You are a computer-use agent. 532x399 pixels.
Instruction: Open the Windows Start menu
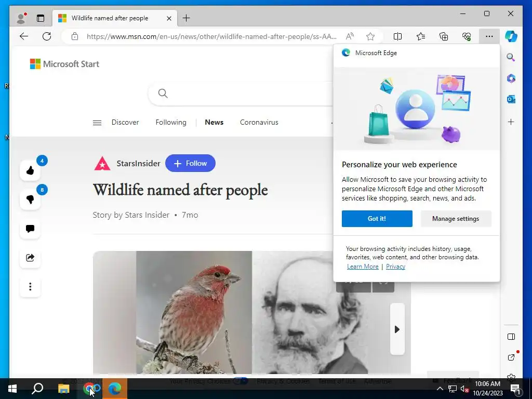click(x=12, y=389)
